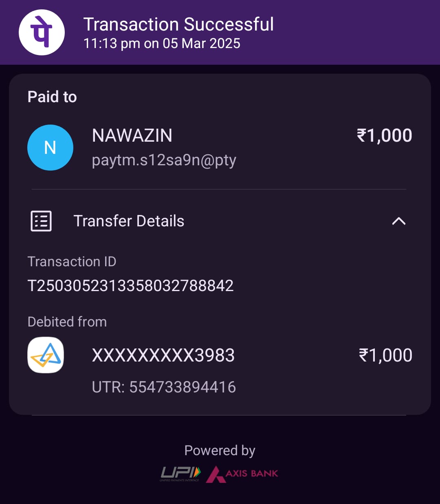Viewport: 440px width, 504px height.
Task: Tap the Transaction ID number
Action: [130, 286]
